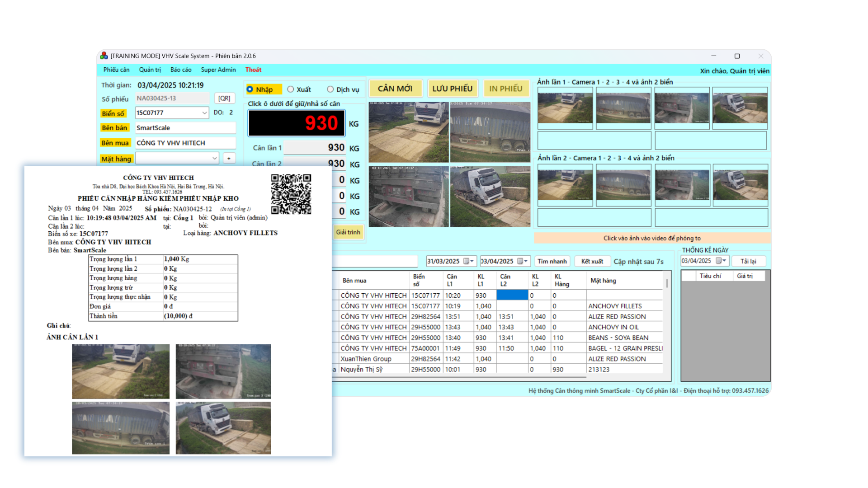Click top-left photo under ẢNH CÂN LẦN 1

pyautogui.click(x=121, y=371)
